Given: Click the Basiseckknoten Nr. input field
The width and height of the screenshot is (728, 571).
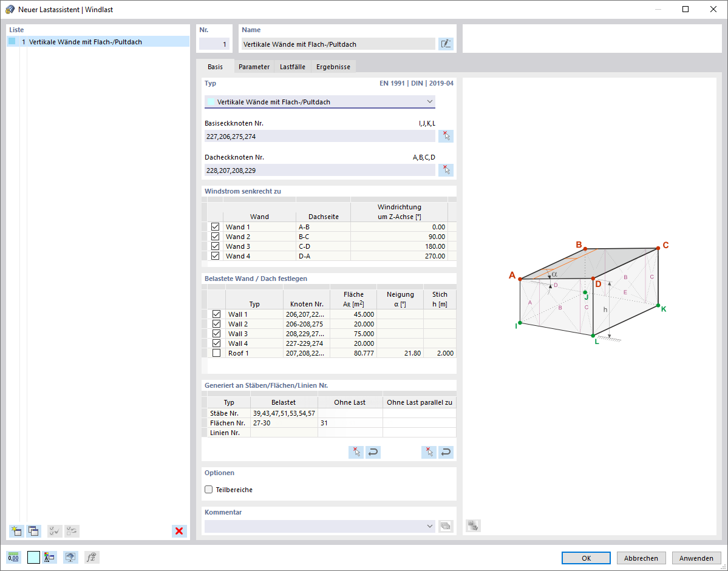Looking at the screenshot, I should coord(320,137).
